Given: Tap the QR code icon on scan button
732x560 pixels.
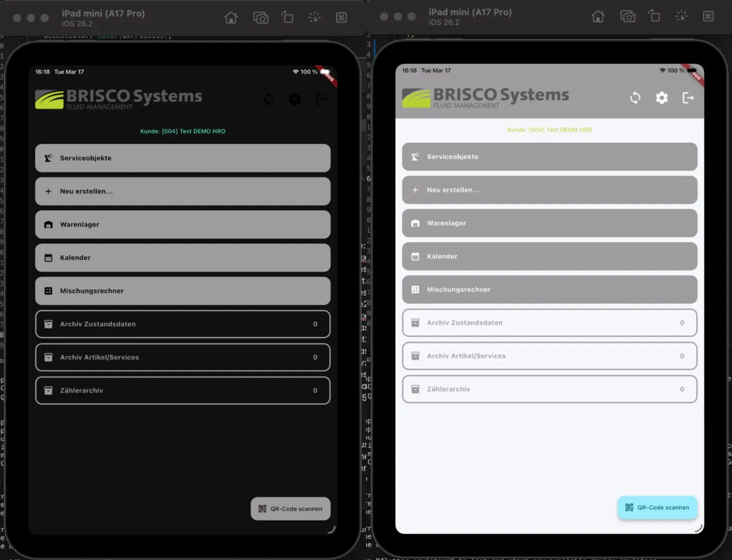Looking at the screenshot, I should (262, 509).
